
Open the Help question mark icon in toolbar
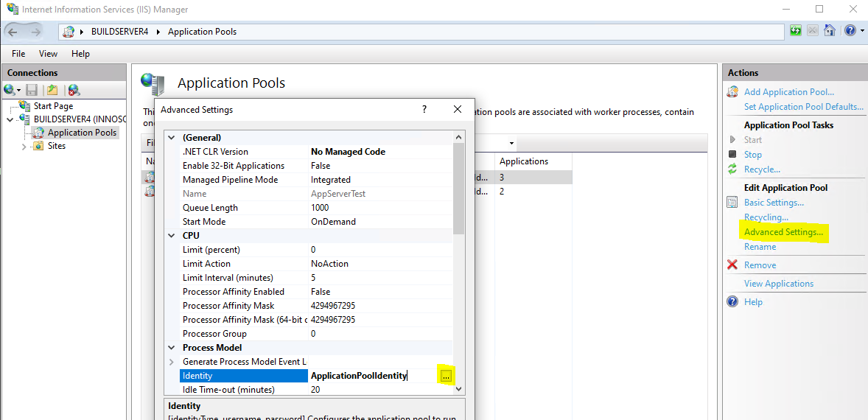[850, 31]
